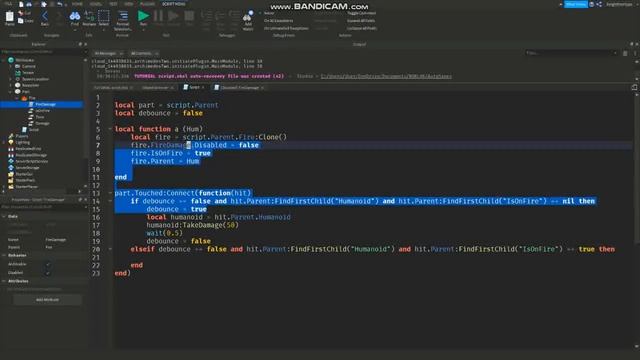Select StarterGui in Explorer

24,174
